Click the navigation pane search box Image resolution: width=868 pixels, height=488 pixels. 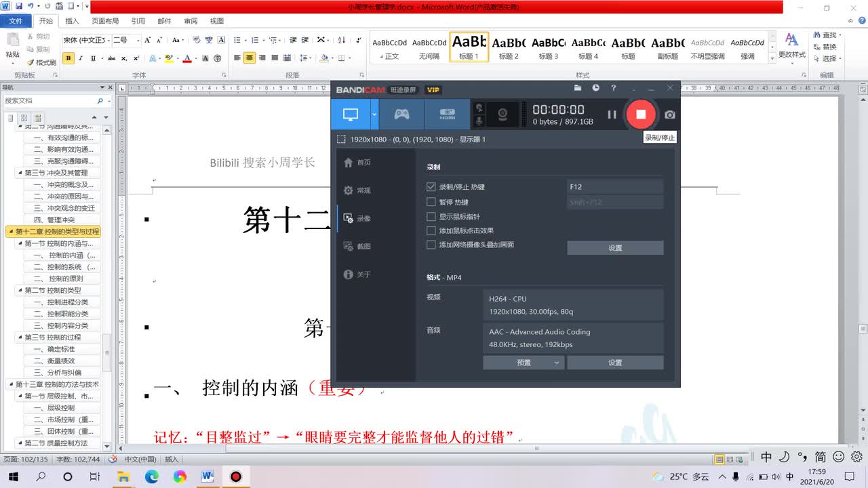click(x=50, y=100)
